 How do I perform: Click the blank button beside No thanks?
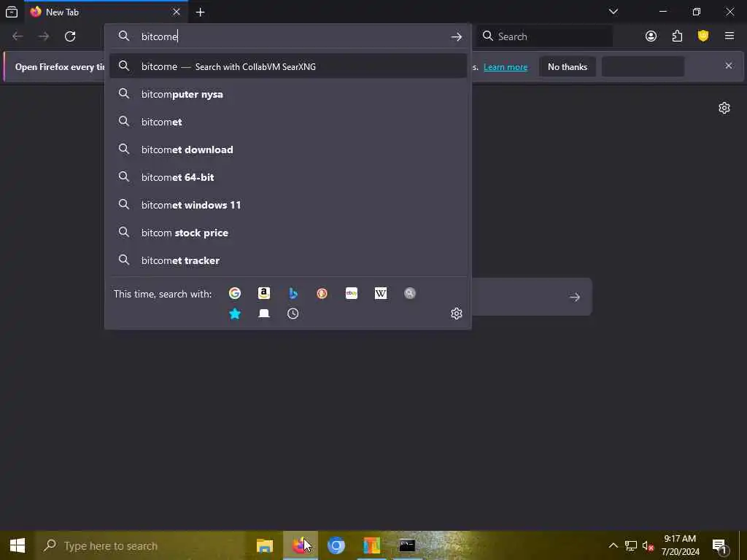point(643,66)
